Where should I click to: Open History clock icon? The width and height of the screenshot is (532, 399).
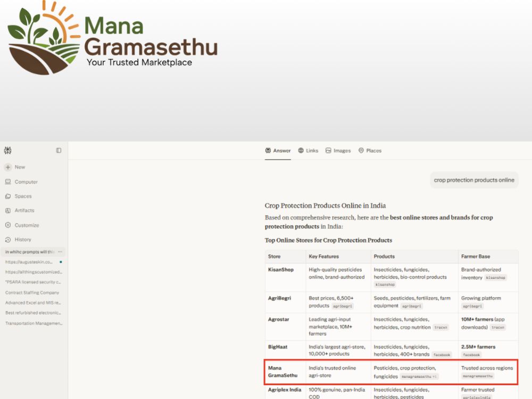click(8, 239)
